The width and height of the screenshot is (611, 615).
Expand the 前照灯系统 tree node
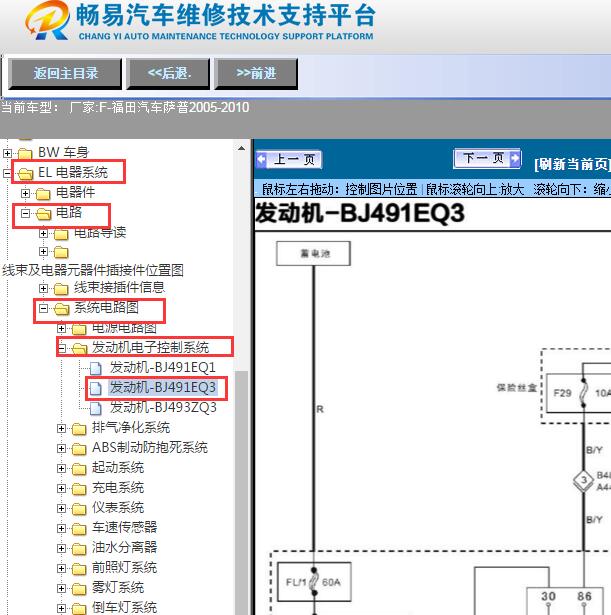(x=62, y=568)
